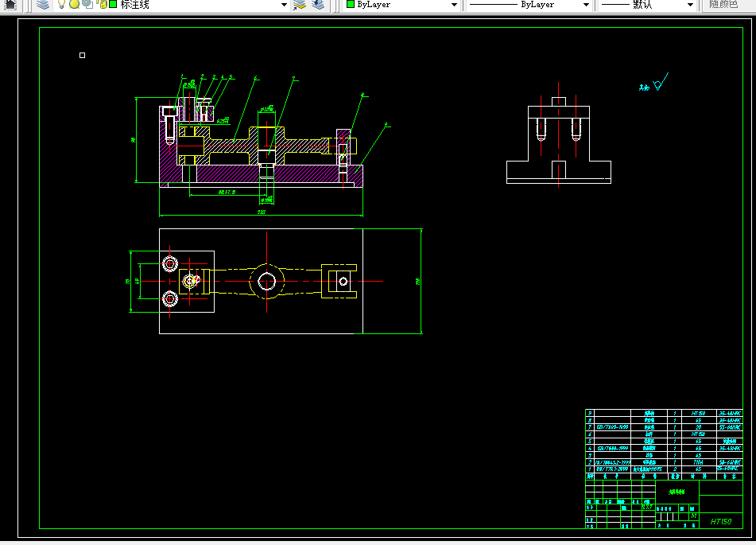Select the 233 overall length dimension

[x=262, y=212]
